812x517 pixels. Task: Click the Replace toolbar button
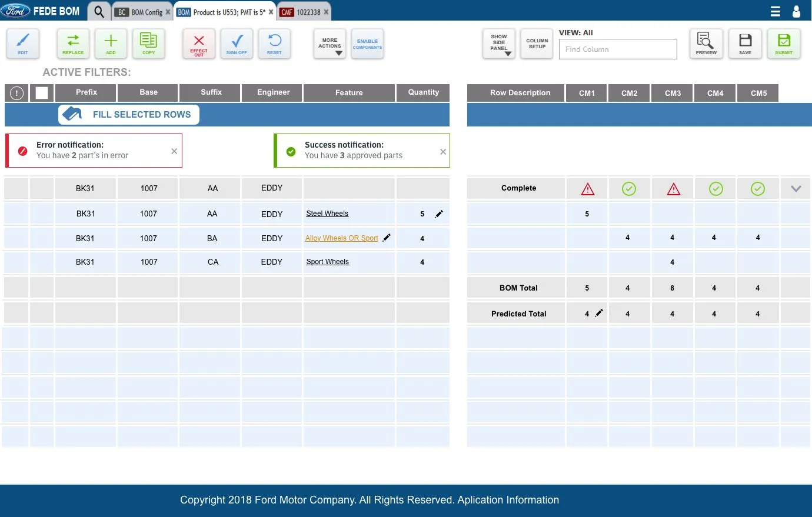click(73, 44)
